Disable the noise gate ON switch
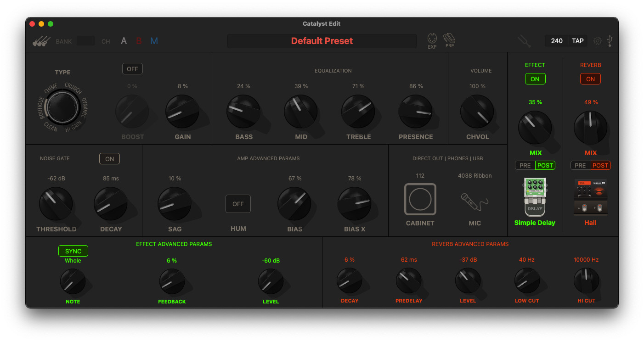The width and height of the screenshot is (644, 342). tap(109, 158)
